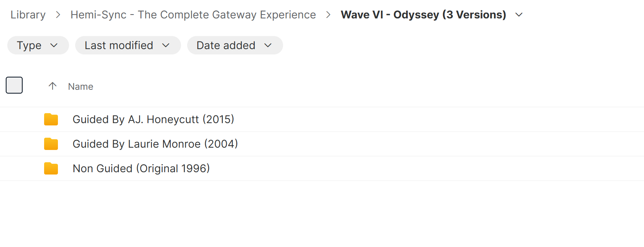Tick the select-all checkbox
Screen dimensions: 644x247
pos(14,85)
